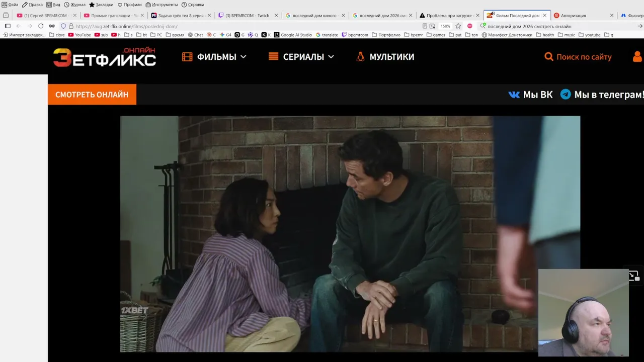Open the games bookmarks folder

[436, 35]
